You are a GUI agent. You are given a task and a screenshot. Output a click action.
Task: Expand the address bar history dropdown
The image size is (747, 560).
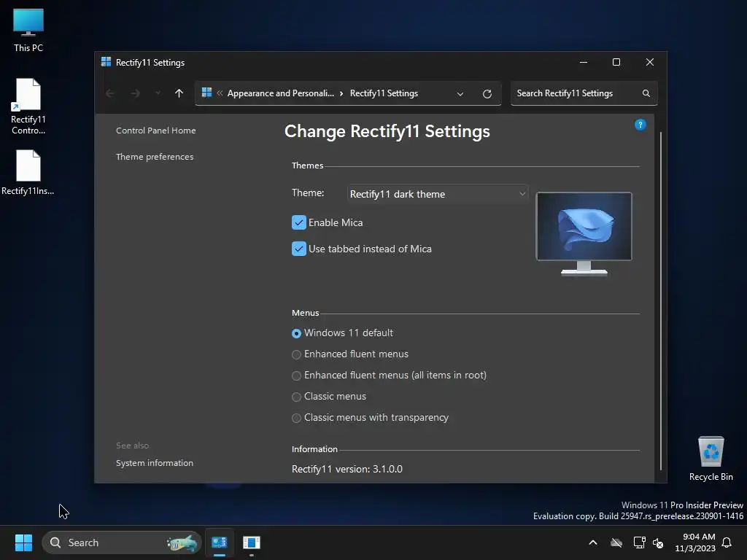[x=460, y=94]
